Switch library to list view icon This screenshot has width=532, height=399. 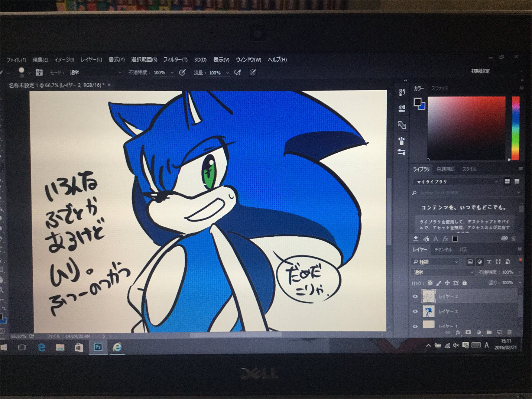(517, 181)
